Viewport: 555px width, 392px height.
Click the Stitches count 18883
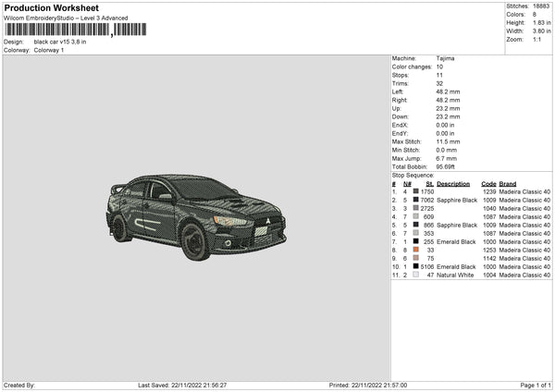(x=541, y=6)
